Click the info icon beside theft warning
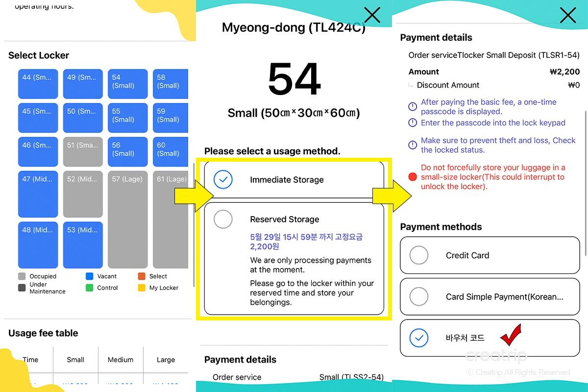This screenshot has width=588, height=392. coord(413,145)
